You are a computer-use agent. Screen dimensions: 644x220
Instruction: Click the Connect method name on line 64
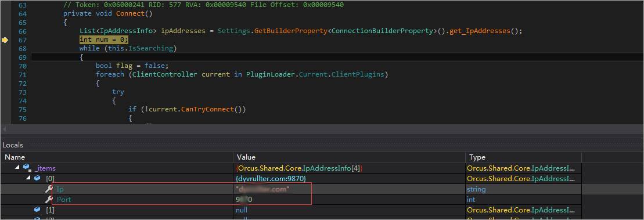tap(130, 13)
